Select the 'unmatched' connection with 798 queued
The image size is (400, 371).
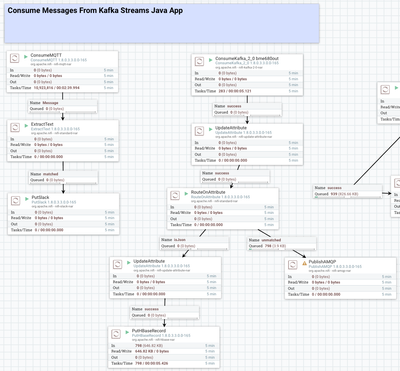tap(282, 243)
